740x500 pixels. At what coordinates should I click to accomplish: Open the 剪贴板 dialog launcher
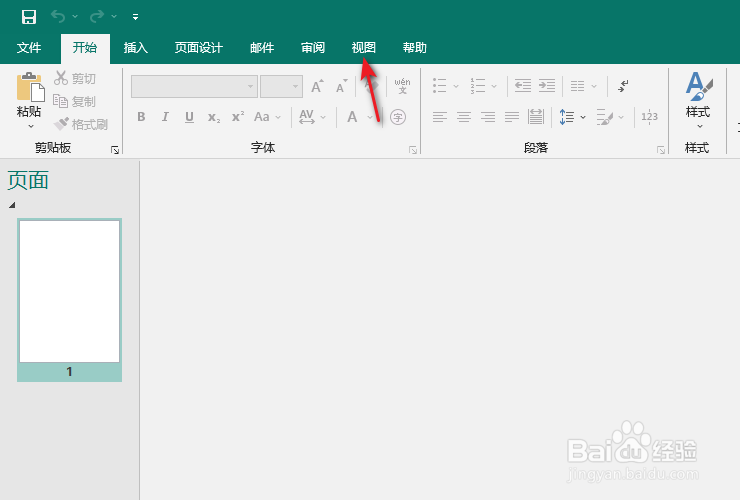[115, 150]
